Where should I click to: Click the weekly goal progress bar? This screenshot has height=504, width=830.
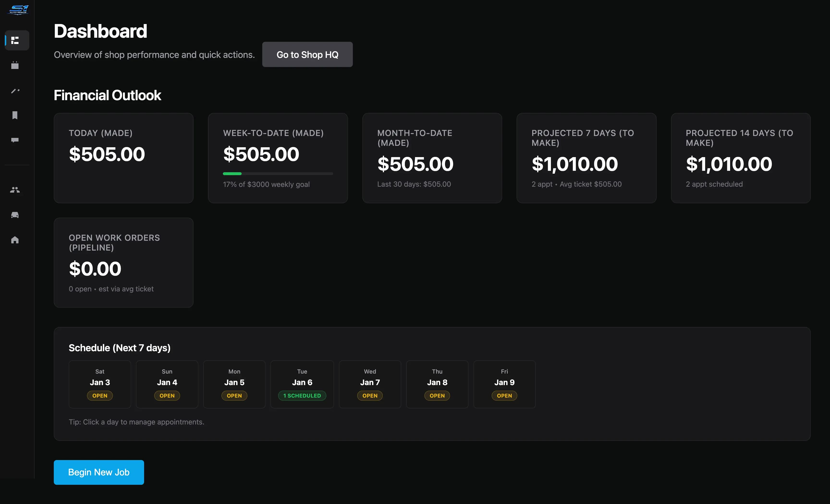pyautogui.click(x=278, y=174)
